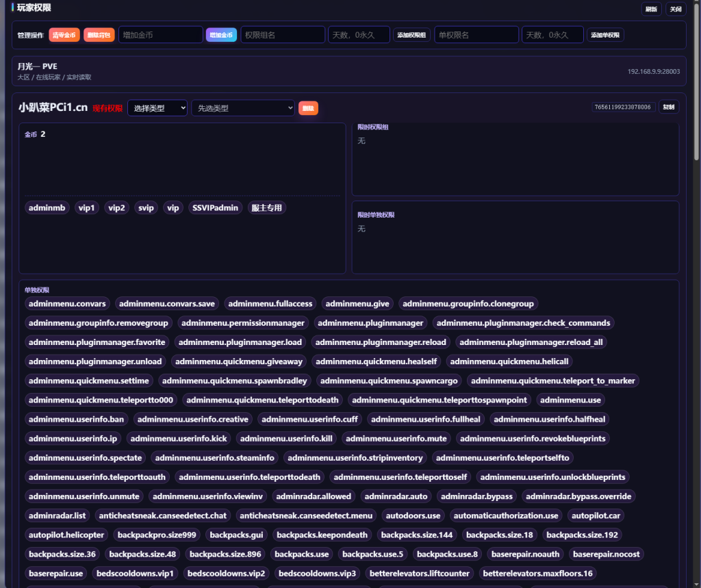Open the 选择类型 dropdown
The image size is (701, 588).
point(157,108)
